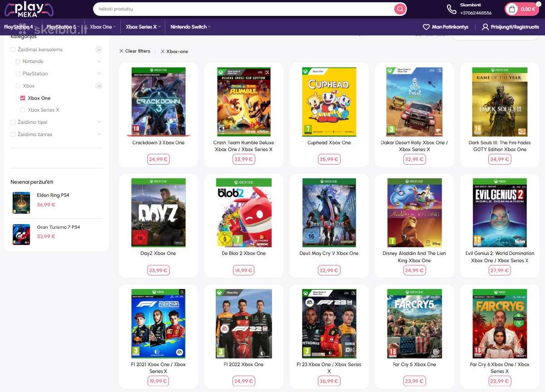Open Dakar Desert Rally cover
Image resolution: width=545 pixels, height=392 pixels.
(414, 102)
